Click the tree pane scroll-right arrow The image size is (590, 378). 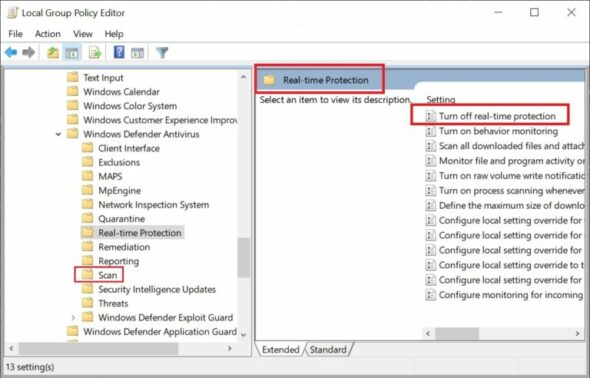point(230,349)
